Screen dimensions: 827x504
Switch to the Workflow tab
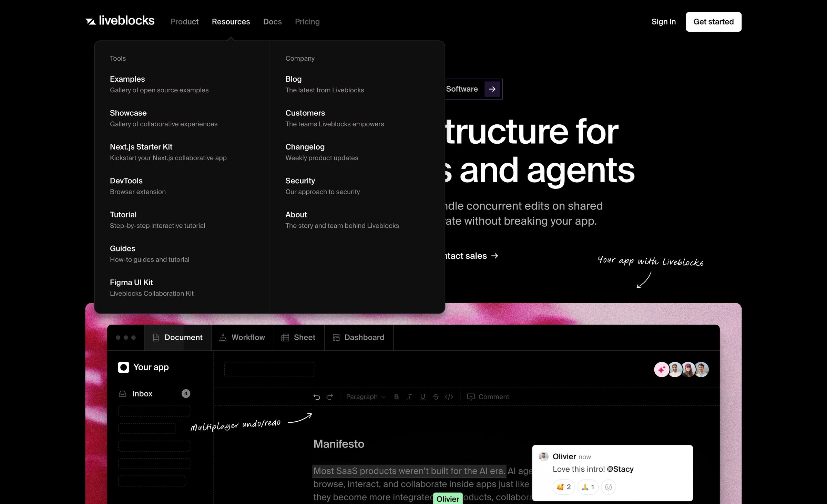pyautogui.click(x=243, y=338)
